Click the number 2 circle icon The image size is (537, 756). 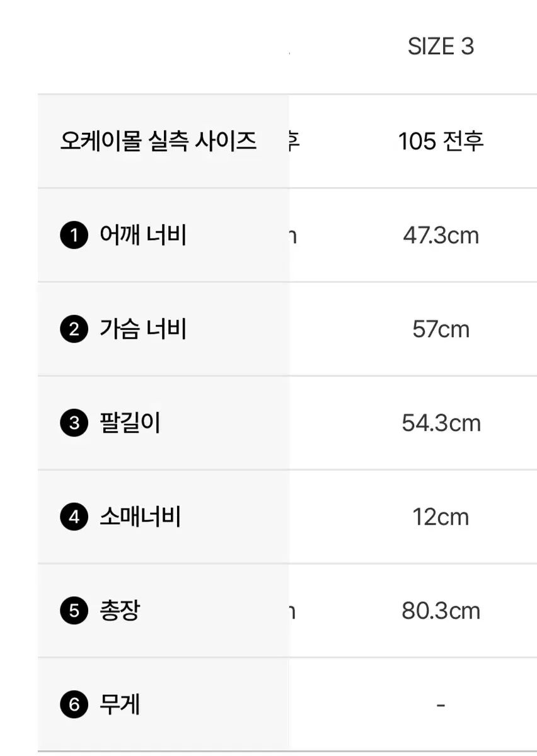click(x=74, y=329)
